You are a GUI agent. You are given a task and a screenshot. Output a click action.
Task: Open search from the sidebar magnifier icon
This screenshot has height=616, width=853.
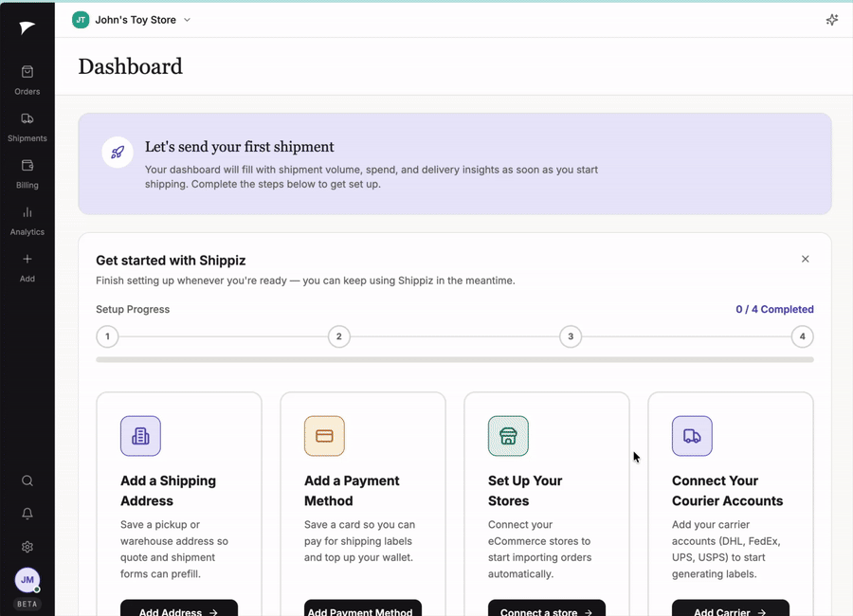click(27, 480)
